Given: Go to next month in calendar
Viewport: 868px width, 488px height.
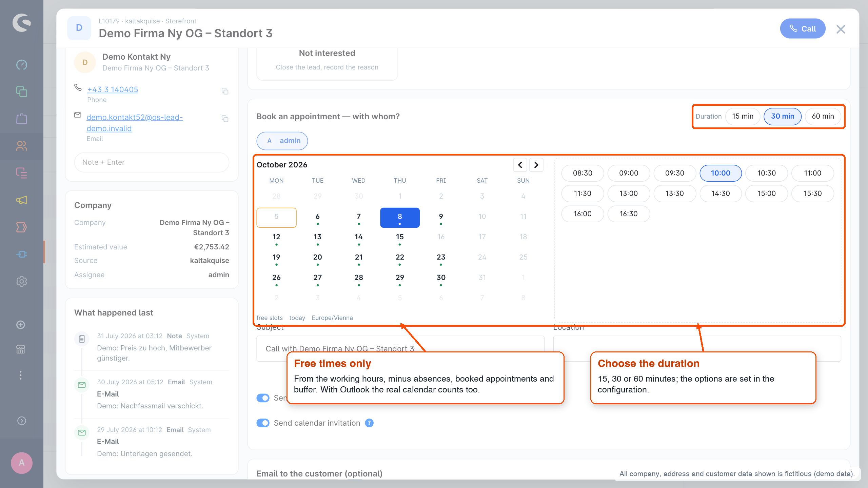Looking at the screenshot, I should [536, 165].
